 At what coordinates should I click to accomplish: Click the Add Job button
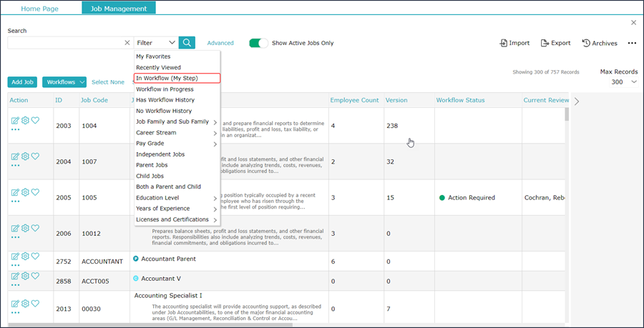[x=22, y=82]
